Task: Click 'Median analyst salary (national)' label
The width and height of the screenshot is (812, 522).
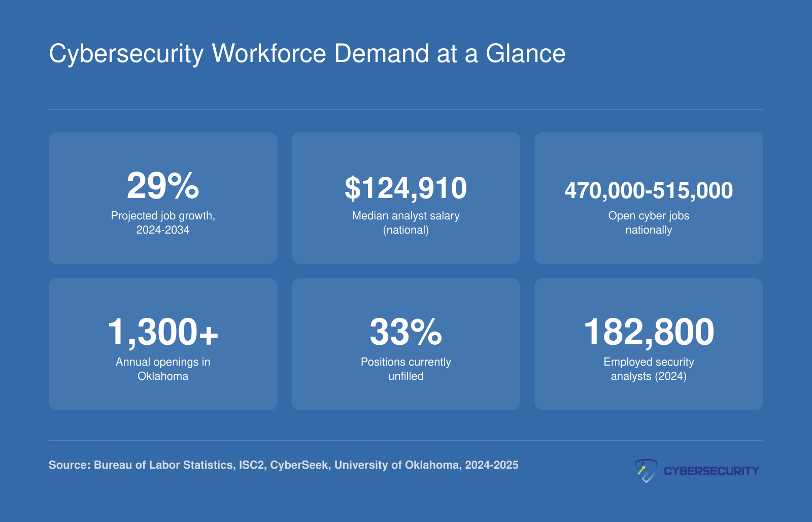Action: coord(406,222)
